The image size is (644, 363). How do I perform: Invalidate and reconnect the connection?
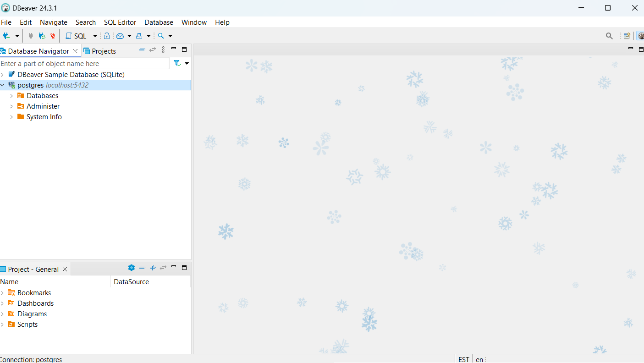(42, 36)
